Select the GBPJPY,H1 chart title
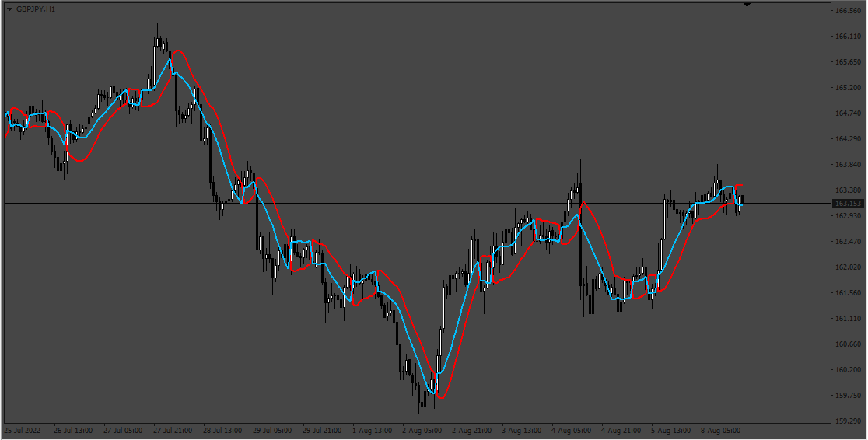 click(x=36, y=9)
